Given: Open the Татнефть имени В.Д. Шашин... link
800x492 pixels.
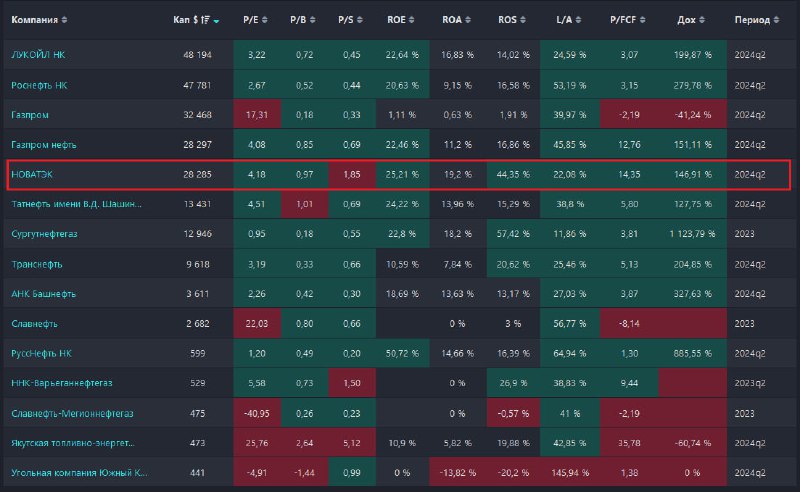Looking at the screenshot, I should [x=77, y=204].
